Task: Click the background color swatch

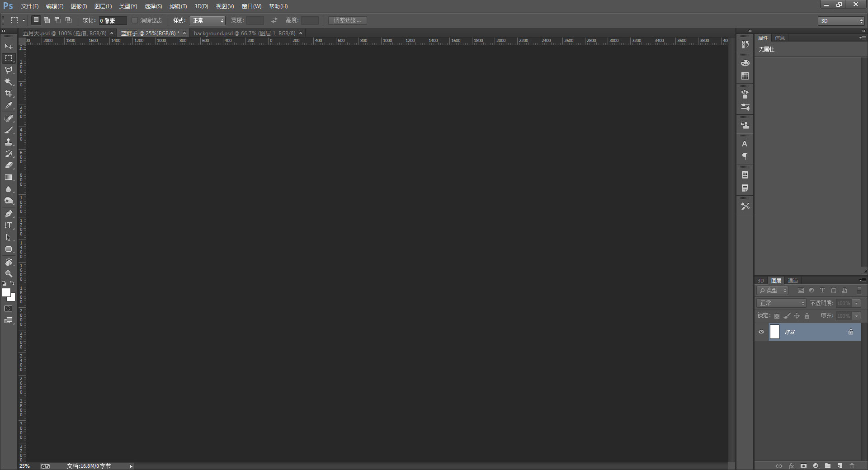Action: pyautogui.click(x=12, y=298)
